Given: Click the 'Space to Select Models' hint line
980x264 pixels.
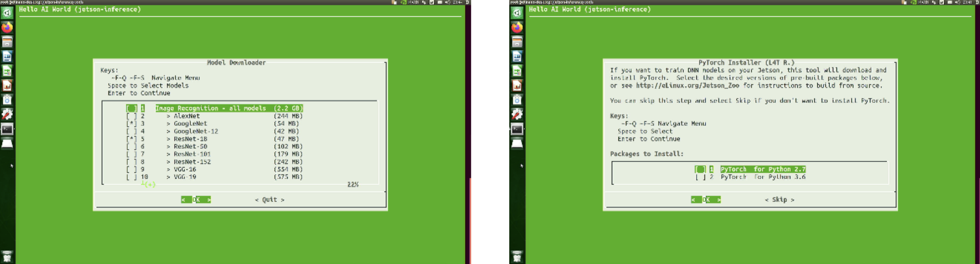Looking at the screenshot, I should [148, 86].
